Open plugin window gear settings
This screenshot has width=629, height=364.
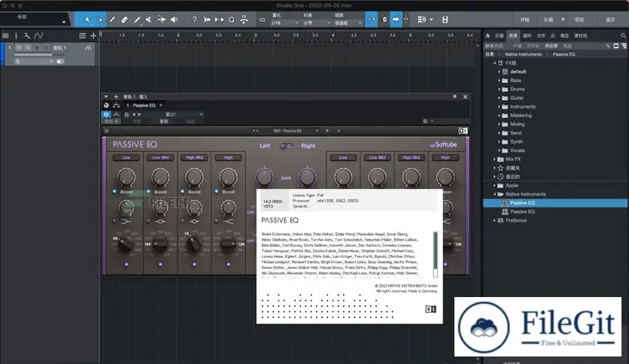(x=425, y=121)
